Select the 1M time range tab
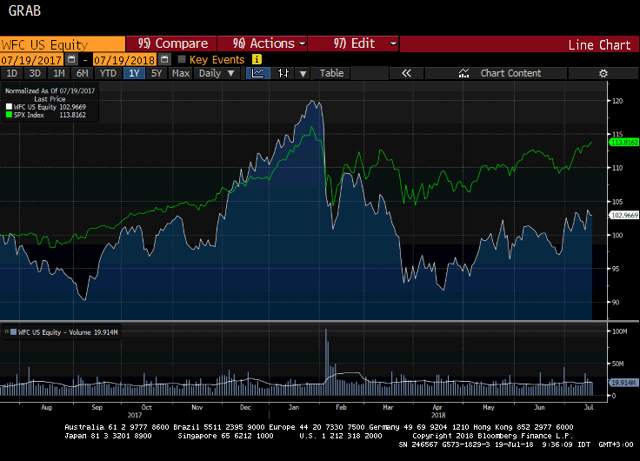 pyautogui.click(x=59, y=73)
